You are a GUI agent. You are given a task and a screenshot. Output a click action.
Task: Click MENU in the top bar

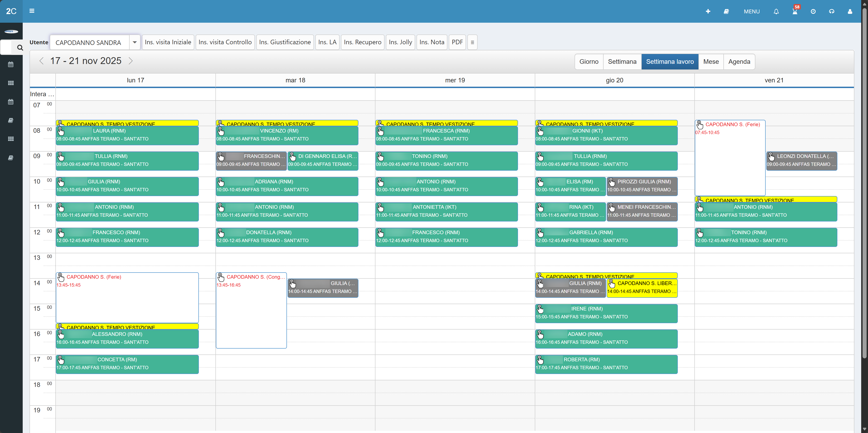[x=751, y=11]
